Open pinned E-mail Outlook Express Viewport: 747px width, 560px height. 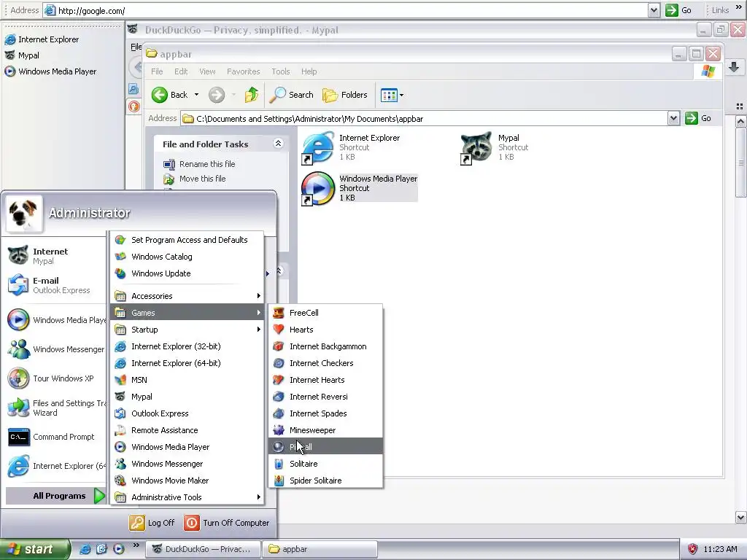(x=55, y=285)
